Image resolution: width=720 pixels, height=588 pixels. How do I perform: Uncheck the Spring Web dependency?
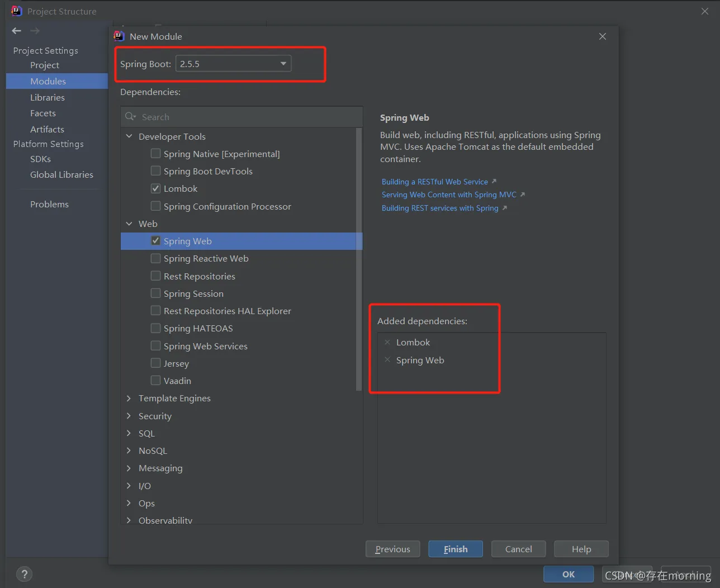pos(156,241)
